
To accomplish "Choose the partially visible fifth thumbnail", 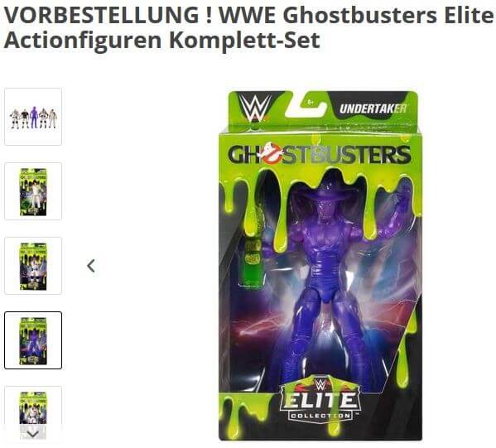I will [33, 408].
